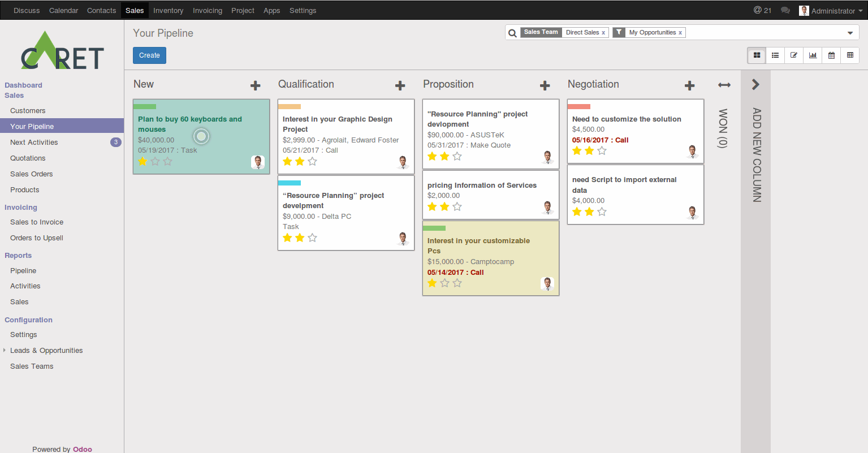Click in the pipeline search field
The image size is (868, 453).
click(x=763, y=33)
